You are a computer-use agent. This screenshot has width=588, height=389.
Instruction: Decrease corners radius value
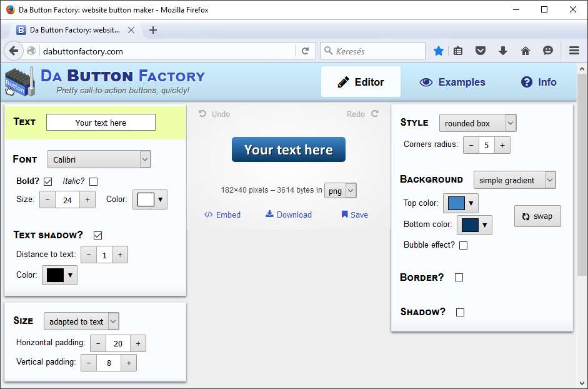471,145
